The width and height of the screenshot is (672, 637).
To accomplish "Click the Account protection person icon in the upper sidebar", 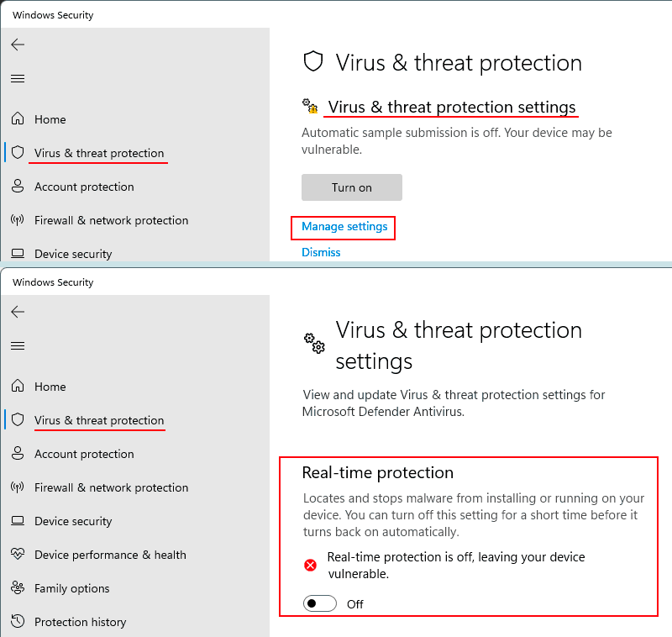I will tap(18, 186).
